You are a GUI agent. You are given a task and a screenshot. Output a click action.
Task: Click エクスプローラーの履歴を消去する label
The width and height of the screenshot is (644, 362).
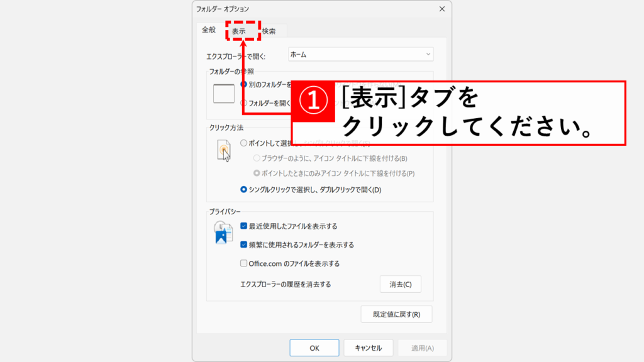tap(286, 284)
